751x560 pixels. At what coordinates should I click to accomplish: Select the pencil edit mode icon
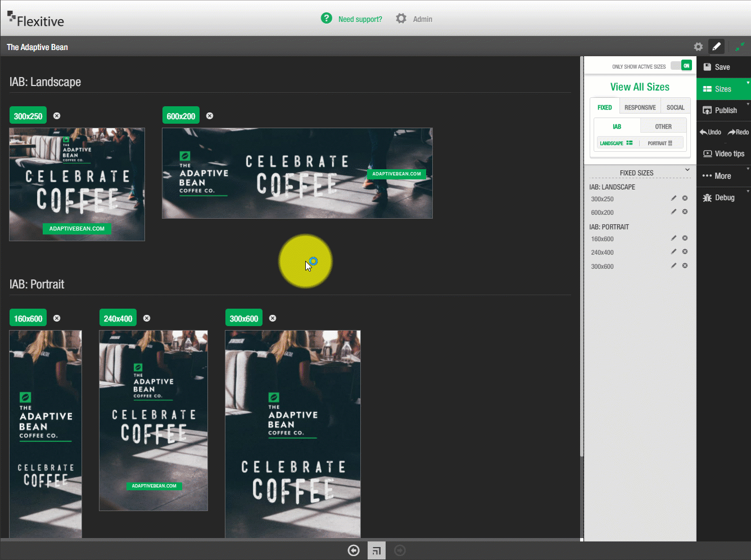click(716, 47)
